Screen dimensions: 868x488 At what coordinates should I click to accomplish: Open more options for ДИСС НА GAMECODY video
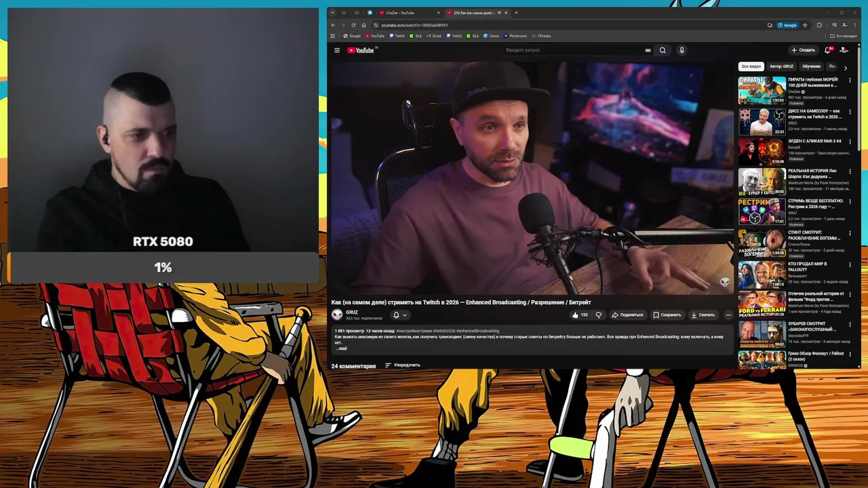pyautogui.click(x=850, y=112)
